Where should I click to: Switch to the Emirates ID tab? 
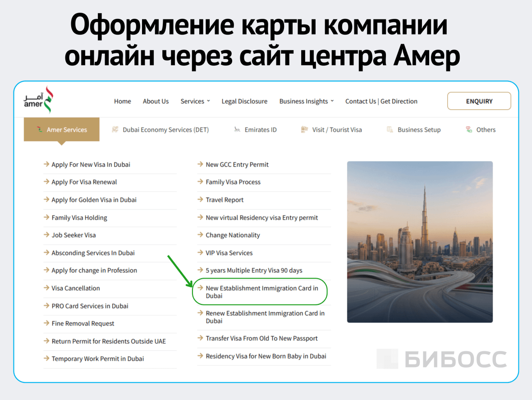click(x=255, y=129)
